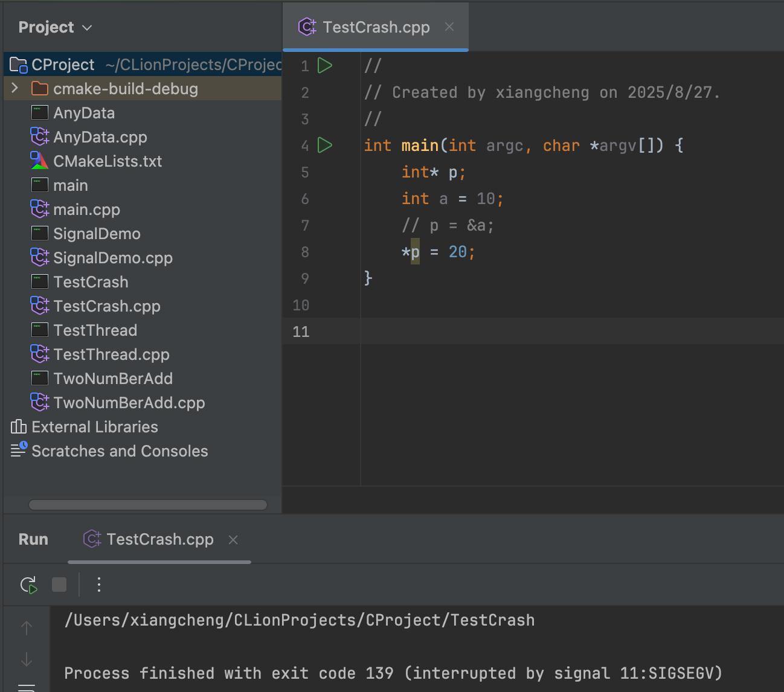This screenshot has width=784, height=692.
Task: Switch to the TestCrash.cpp editor tab
Action: pyautogui.click(x=376, y=27)
